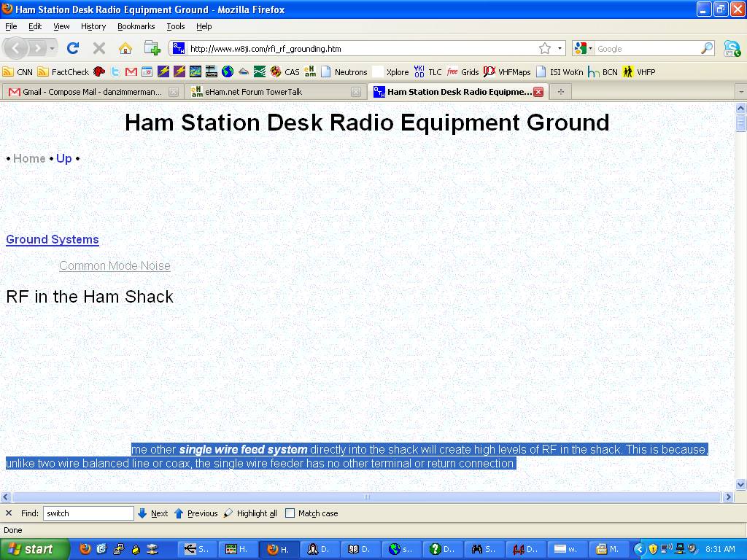The height and width of the screenshot is (560, 747).
Task: Close the find bar
Action: point(9,513)
